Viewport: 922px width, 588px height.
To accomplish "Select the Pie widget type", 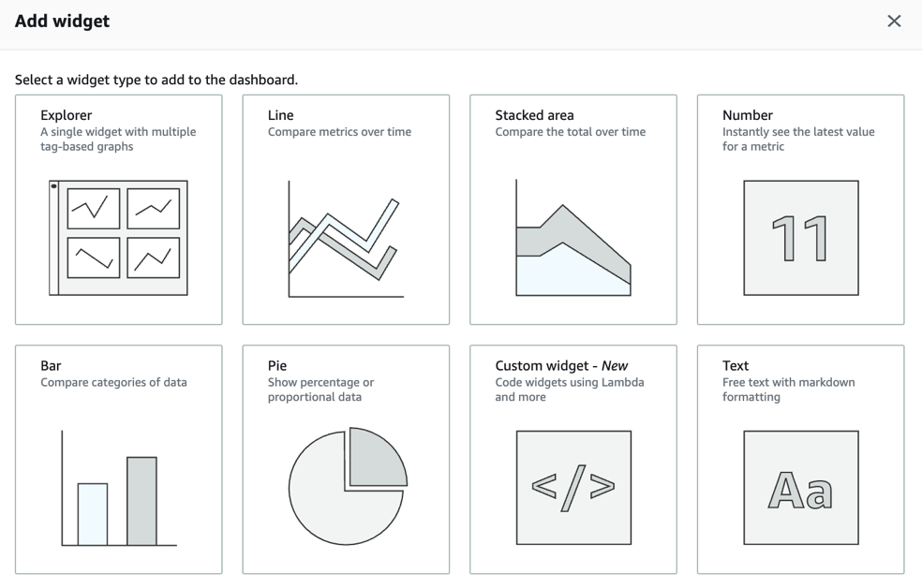I will 344,459.
